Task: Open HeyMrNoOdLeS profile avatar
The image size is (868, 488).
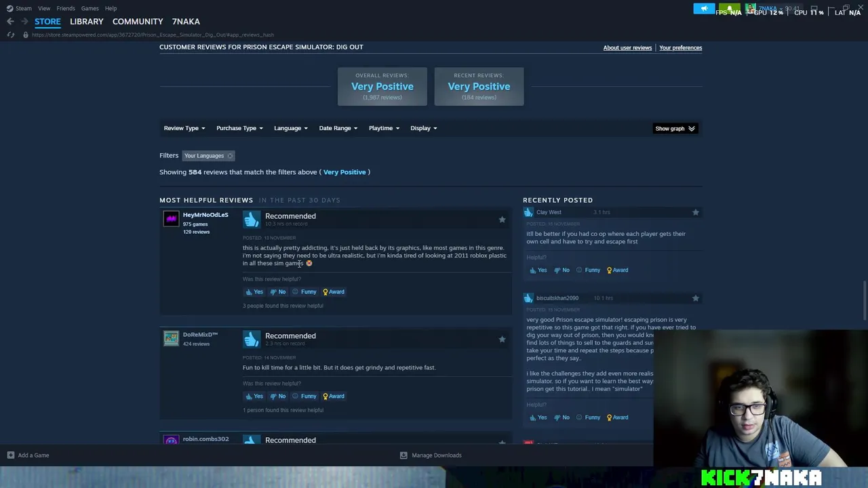Action: [x=171, y=218]
